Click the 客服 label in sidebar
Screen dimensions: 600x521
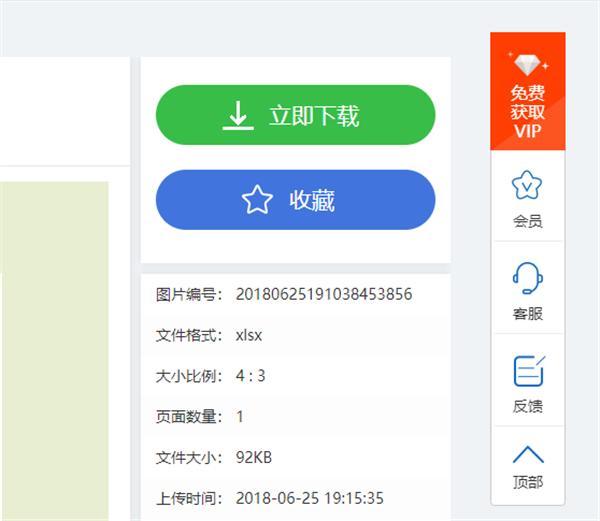click(x=528, y=314)
